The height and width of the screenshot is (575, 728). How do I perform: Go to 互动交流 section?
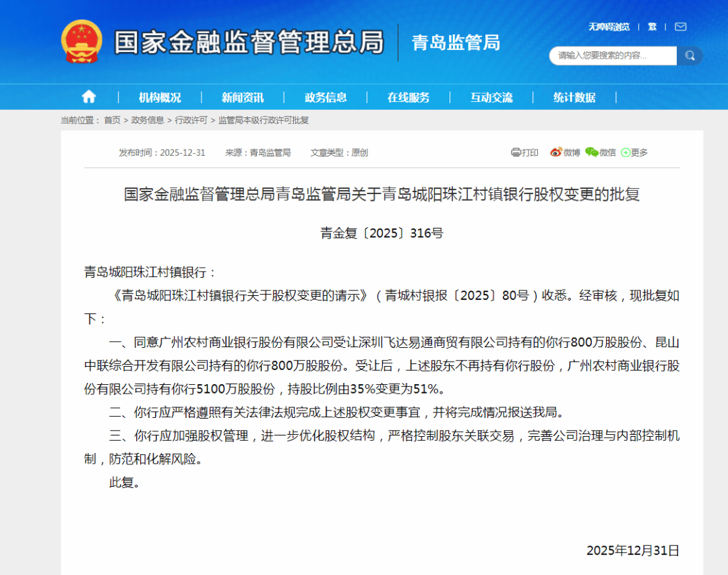click(491, 97)
